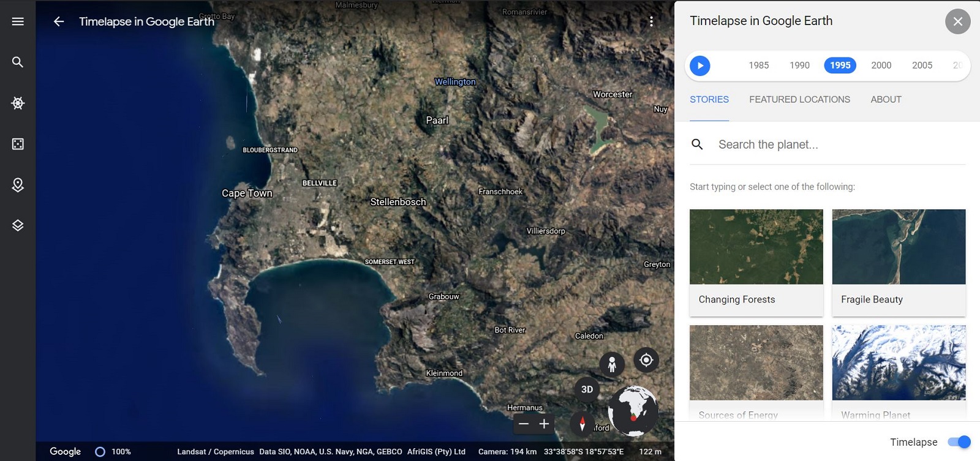Switch to Featured Locations tab
Viewport: 980px width, 461px height.
click(799, 99)
